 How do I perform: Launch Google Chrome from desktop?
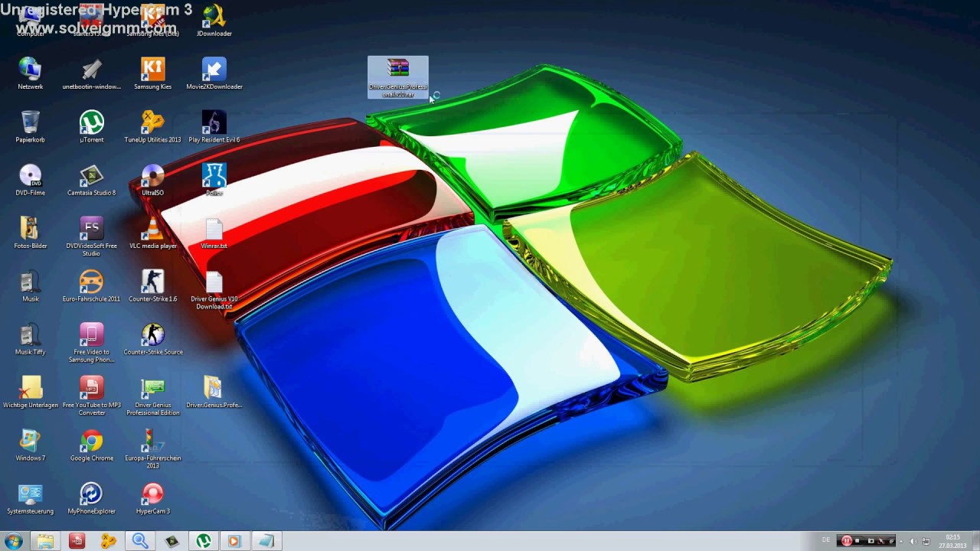(92, 445)
